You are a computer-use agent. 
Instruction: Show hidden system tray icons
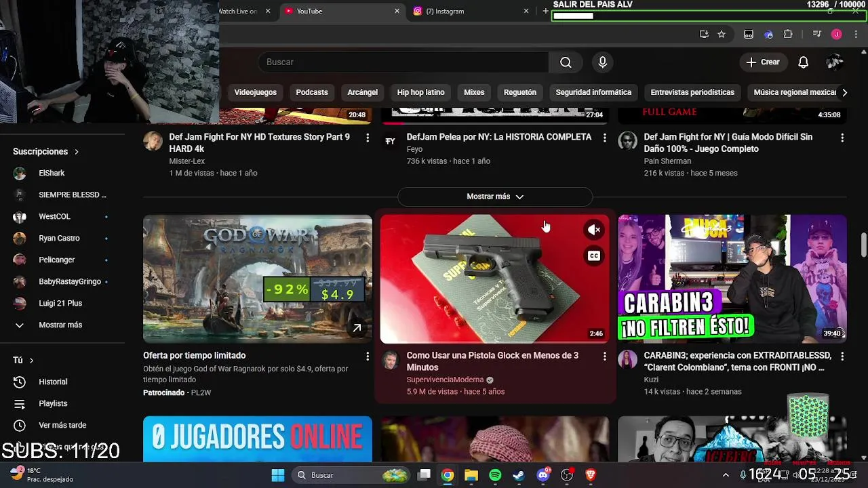point(726,475)
